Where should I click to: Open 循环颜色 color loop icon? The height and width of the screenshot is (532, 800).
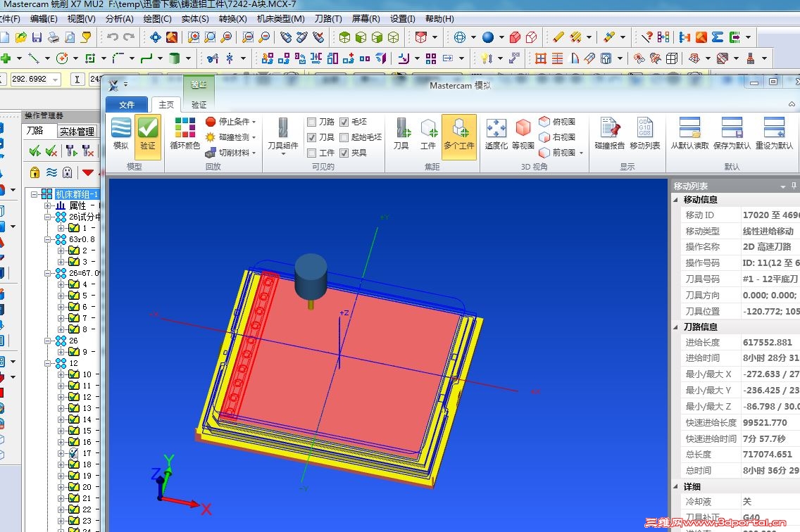(185, 134)
